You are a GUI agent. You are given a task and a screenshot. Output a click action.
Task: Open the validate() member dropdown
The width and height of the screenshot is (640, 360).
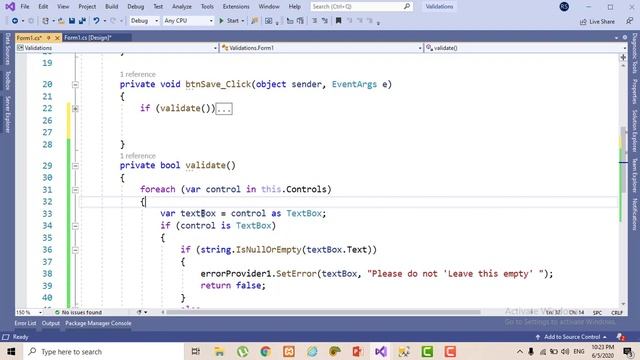pos(526,48)
